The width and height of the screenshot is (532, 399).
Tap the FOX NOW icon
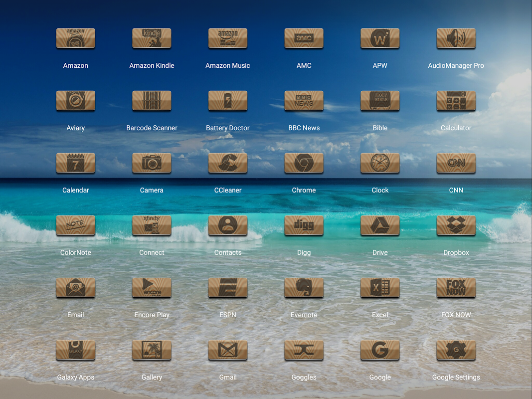[456, 288]
